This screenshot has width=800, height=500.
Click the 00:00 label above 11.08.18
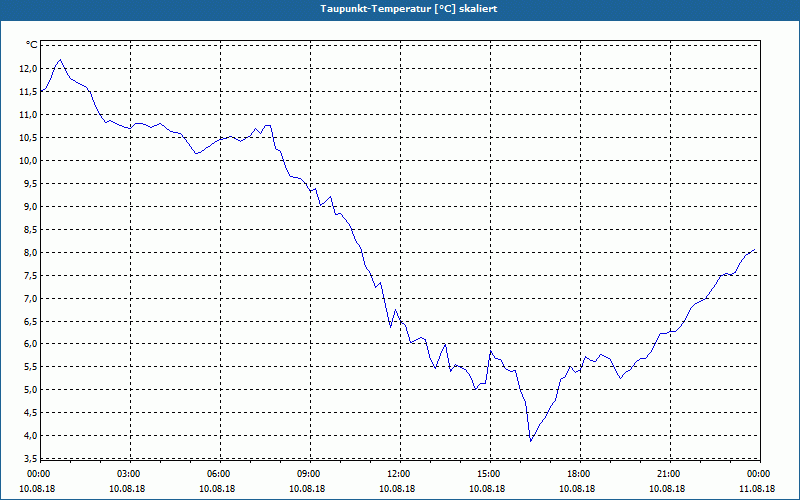pyautogui.click(x=758, y=474)
